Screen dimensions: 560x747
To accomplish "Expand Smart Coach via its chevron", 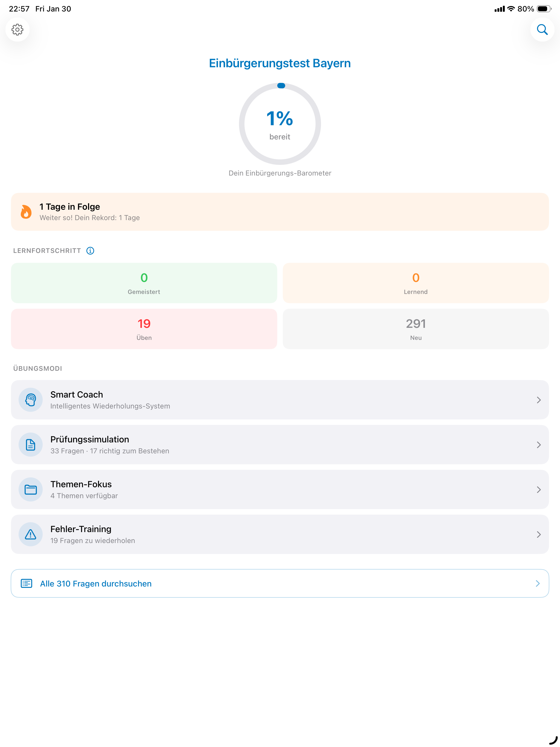I will (538, 400).
